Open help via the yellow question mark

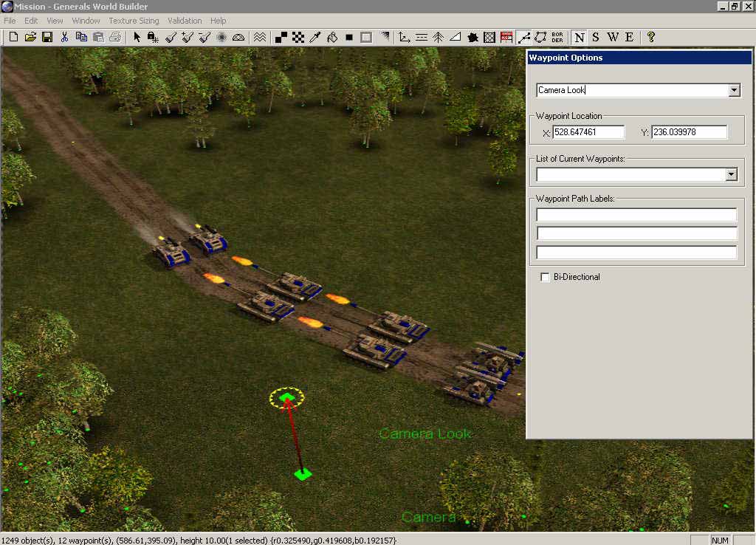(x=651, y=37)
